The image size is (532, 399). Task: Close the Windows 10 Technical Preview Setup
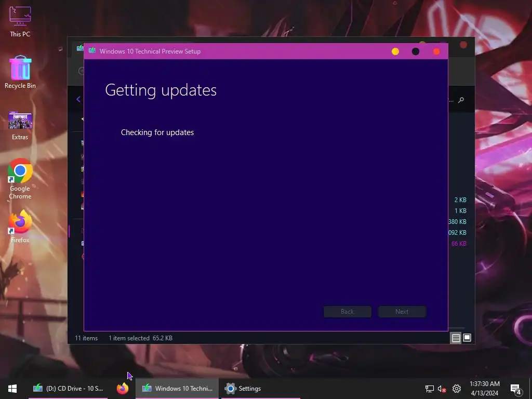click(x=436, y=51)
